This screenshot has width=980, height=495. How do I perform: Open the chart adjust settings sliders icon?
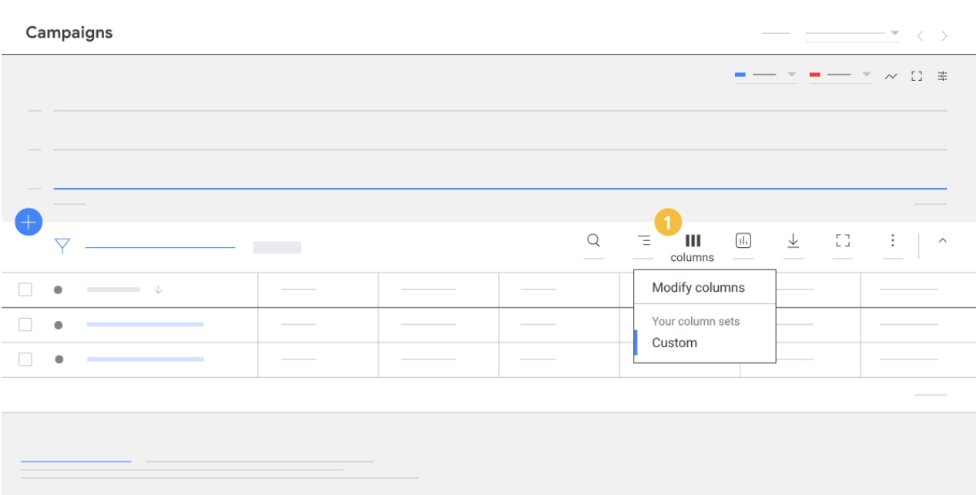click(x=942, y=75)
